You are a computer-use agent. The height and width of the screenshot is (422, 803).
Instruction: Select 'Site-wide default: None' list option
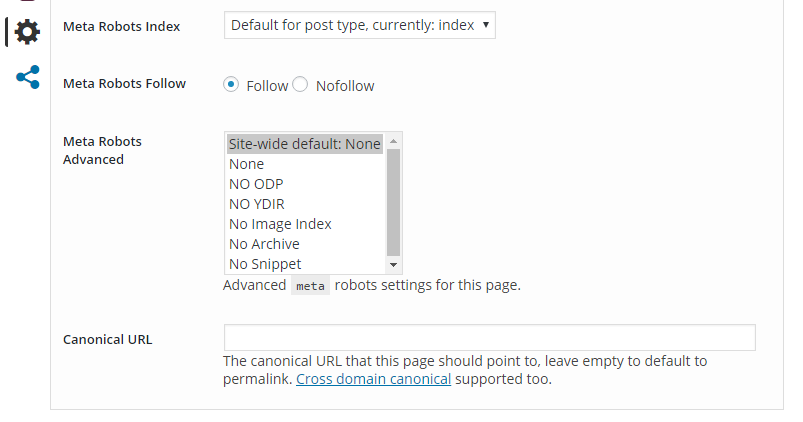click(305, 144)
